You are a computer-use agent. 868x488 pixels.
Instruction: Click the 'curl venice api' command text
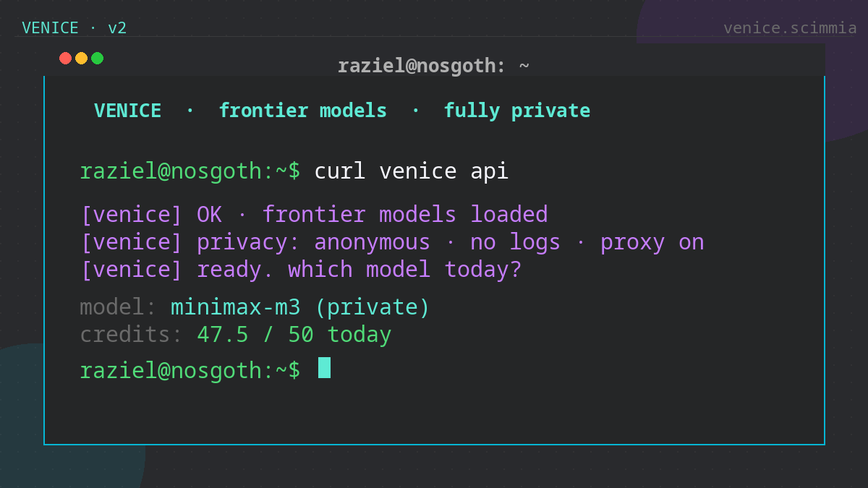pos(411,171)
